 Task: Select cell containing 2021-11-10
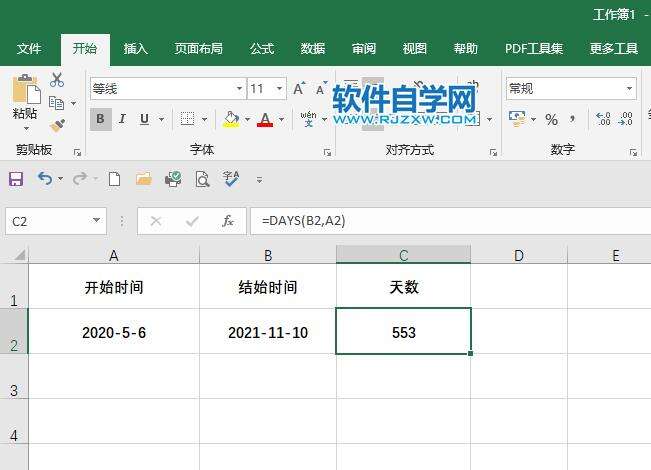[268, 331]
